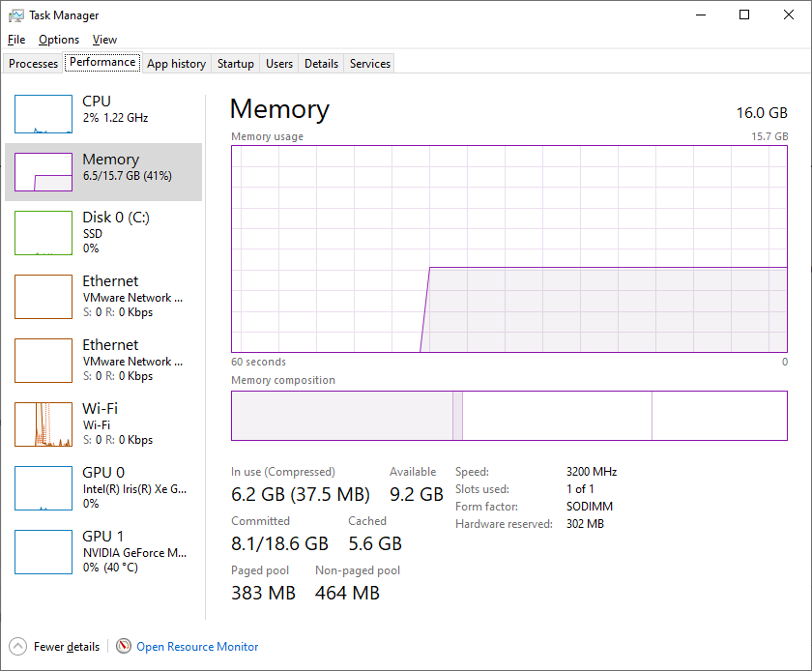The height and width of the screenshot is (671, 812).
Task: Collapse view with Fewer details arrow
Action: [x=17, y=646]
